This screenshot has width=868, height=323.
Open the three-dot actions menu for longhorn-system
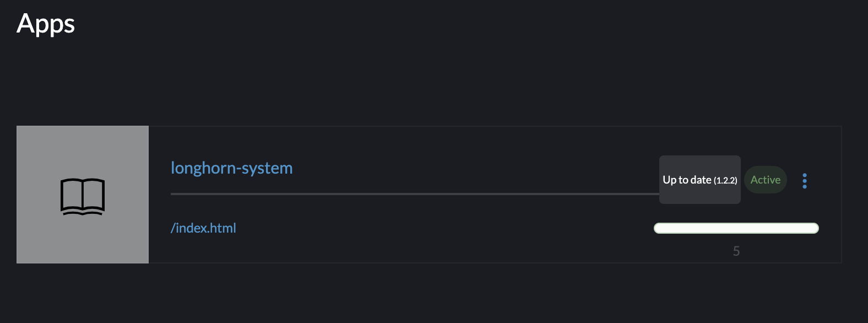(805, 181)
